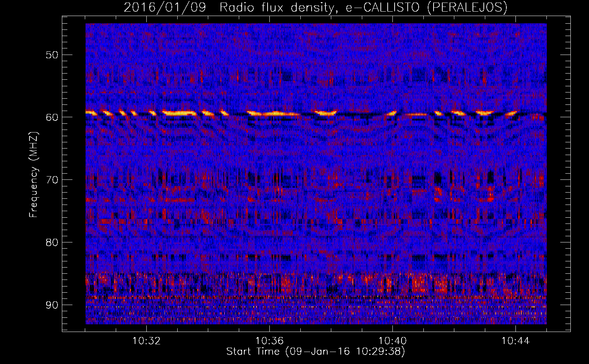Click the 10:36 time tick label
The height and width of the screenshot is (364, 589).
click(x=269, y=341)
